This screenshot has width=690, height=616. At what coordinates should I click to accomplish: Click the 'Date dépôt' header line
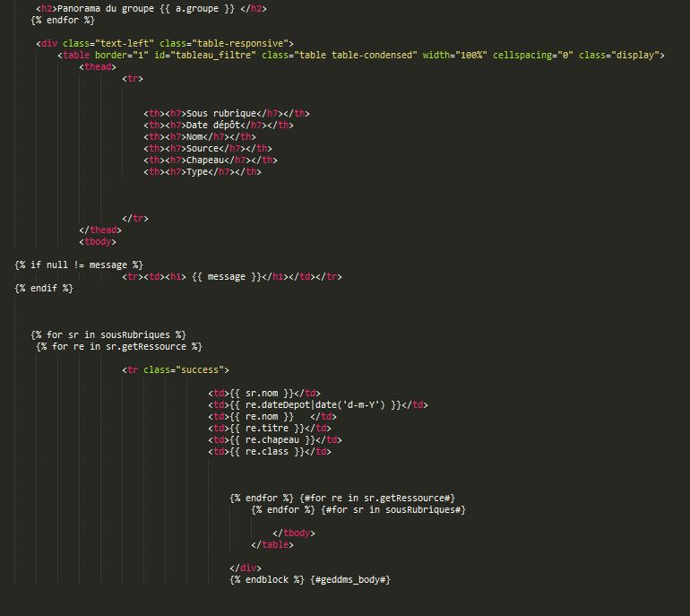tap(219, 125)
